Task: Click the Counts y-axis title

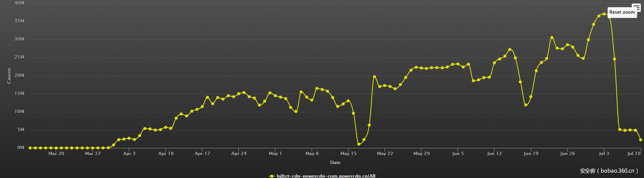Action: pyautogui.click(x=9, y=75)
